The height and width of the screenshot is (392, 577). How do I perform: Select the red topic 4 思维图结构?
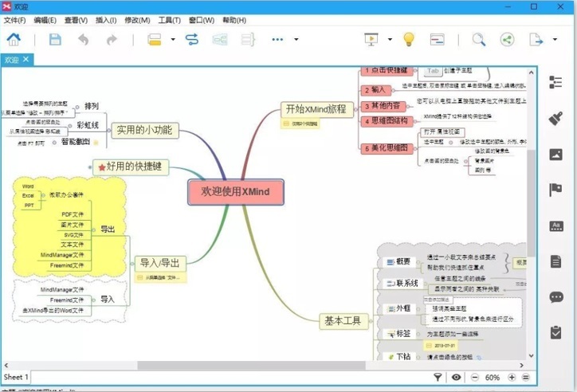pos(387,121)
